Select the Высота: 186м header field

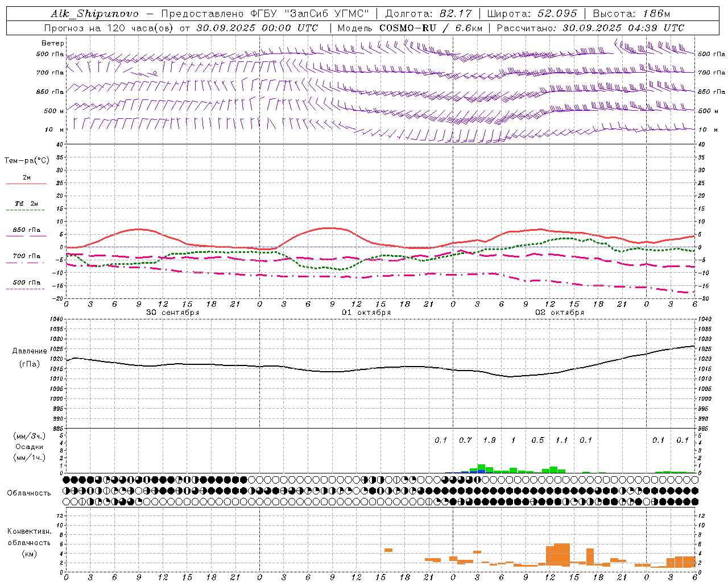(x=631, y=14)
